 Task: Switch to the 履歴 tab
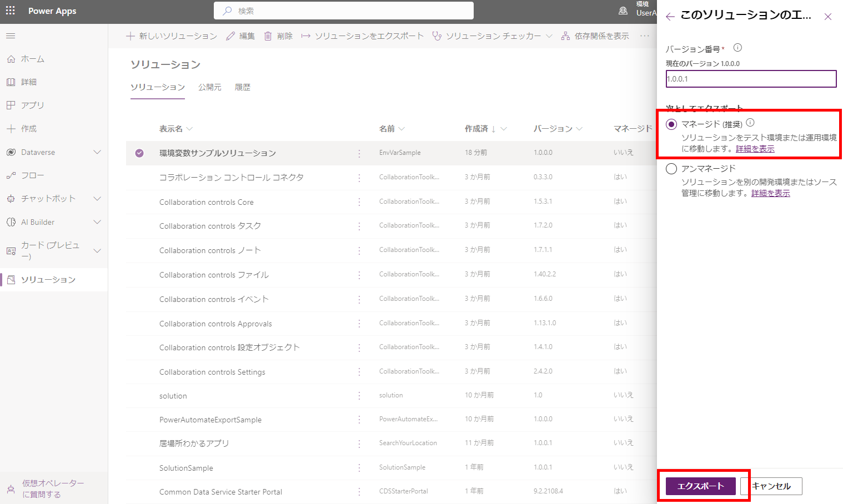click(x=243, y=87)
